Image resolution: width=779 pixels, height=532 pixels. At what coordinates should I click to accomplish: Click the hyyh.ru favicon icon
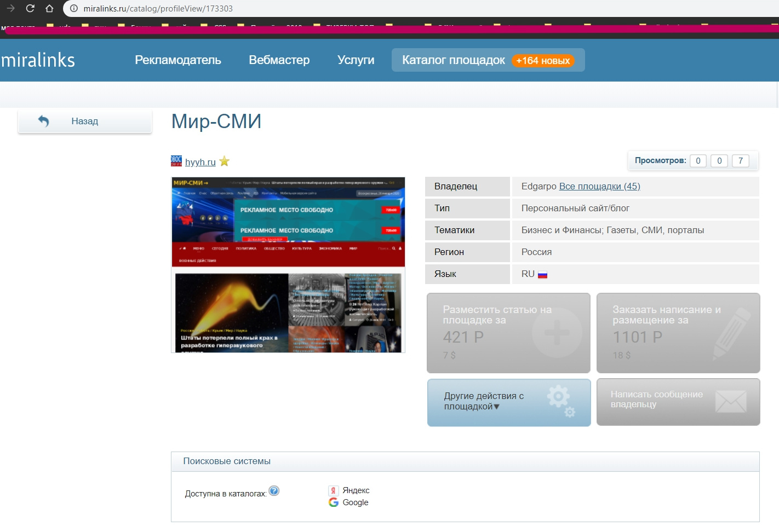[x=176, y=161]
